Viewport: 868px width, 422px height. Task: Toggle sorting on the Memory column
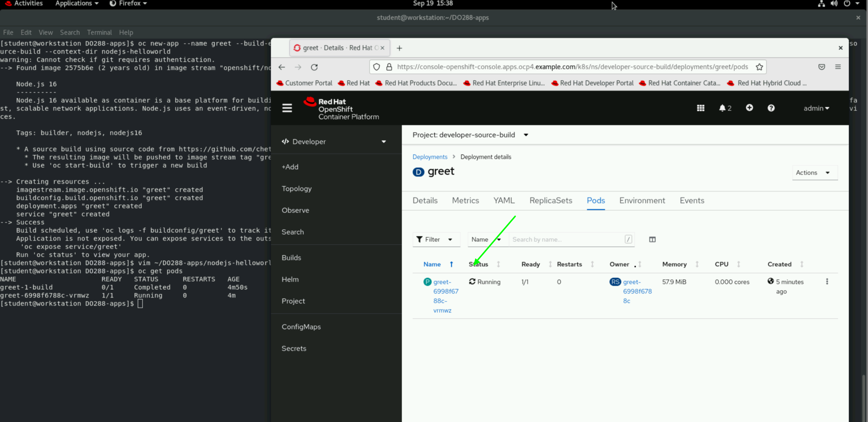697,264
